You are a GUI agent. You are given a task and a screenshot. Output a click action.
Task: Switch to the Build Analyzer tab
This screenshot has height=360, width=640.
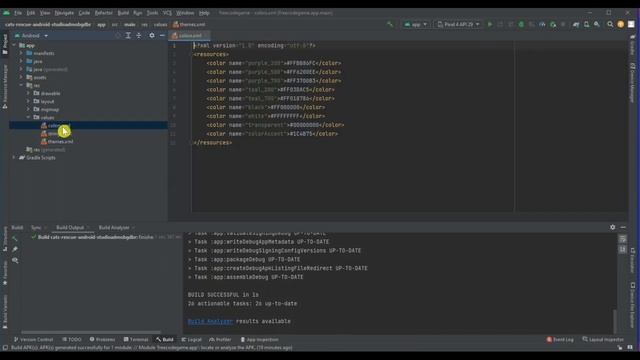point(114,227)
